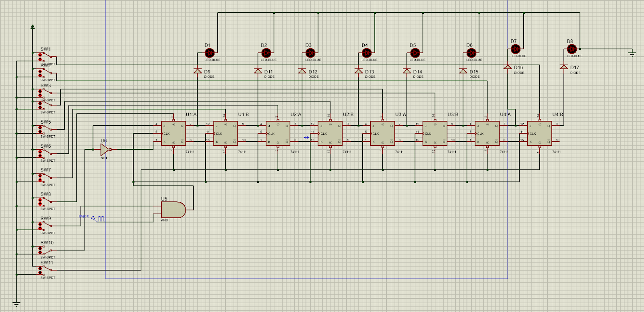Toggle switch SW9
Screen dimensions: 644x312
[x=46, y=226]
